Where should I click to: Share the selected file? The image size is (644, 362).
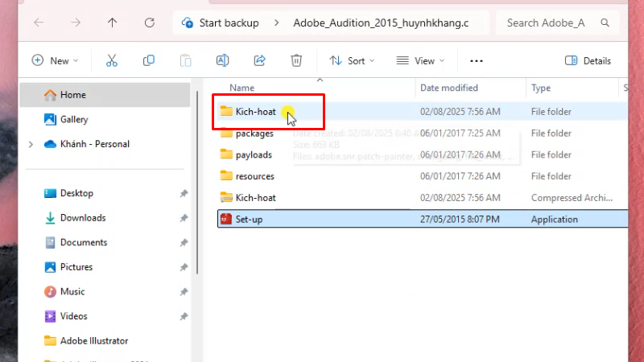click(x=259, y=61)
